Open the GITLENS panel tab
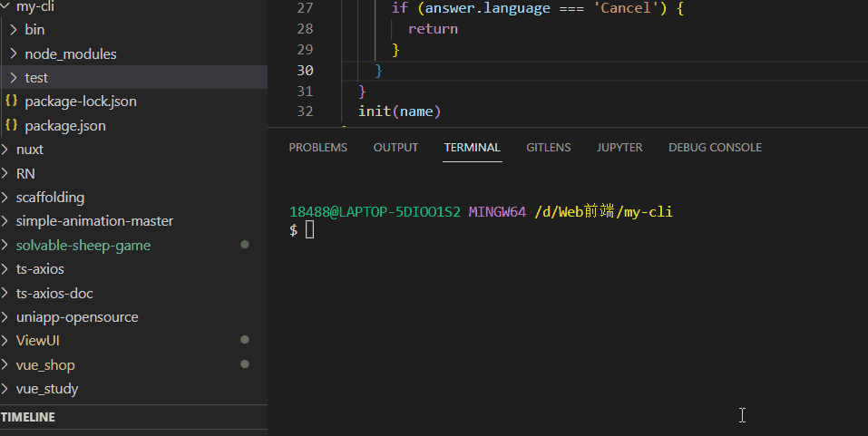 click(548, 147)
